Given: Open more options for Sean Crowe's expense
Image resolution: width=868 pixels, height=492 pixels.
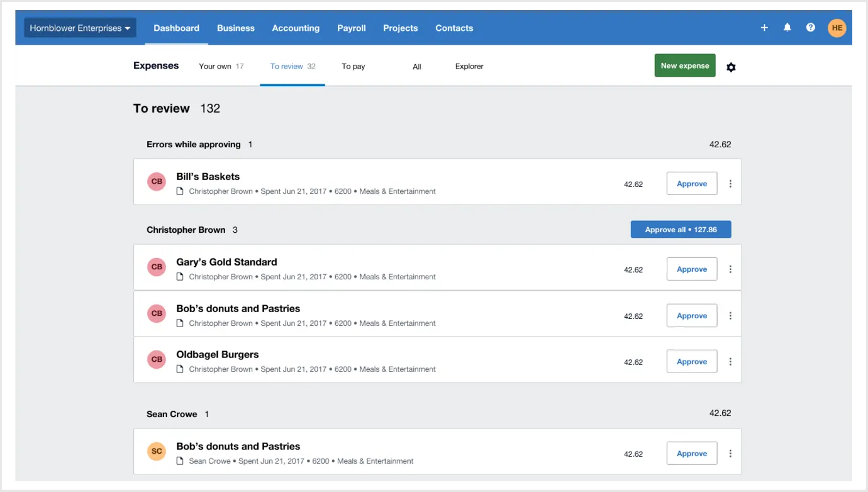Looking at the screenshot, I should 730,454.
